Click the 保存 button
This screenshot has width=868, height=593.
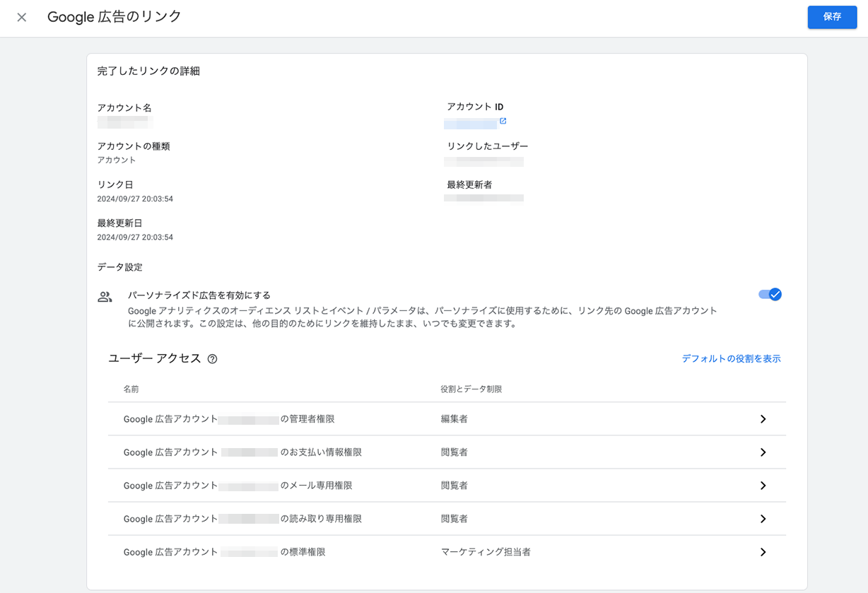click(832, 17)
